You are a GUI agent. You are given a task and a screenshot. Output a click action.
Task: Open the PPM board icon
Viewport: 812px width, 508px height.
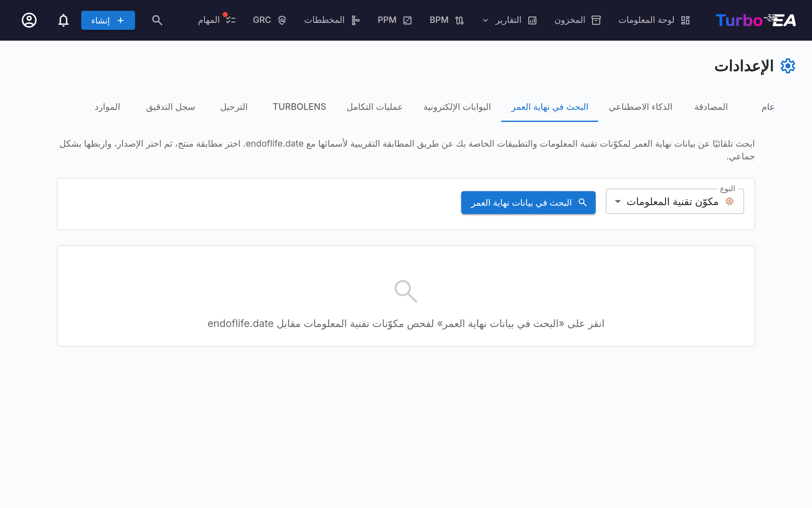[x=407, y=20]
